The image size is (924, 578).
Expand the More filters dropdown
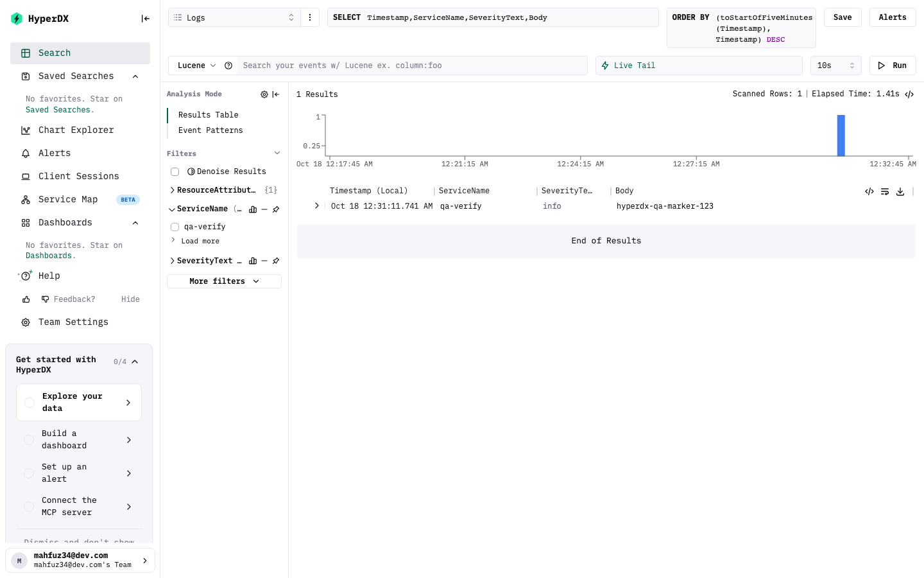[x=224, y=281]
